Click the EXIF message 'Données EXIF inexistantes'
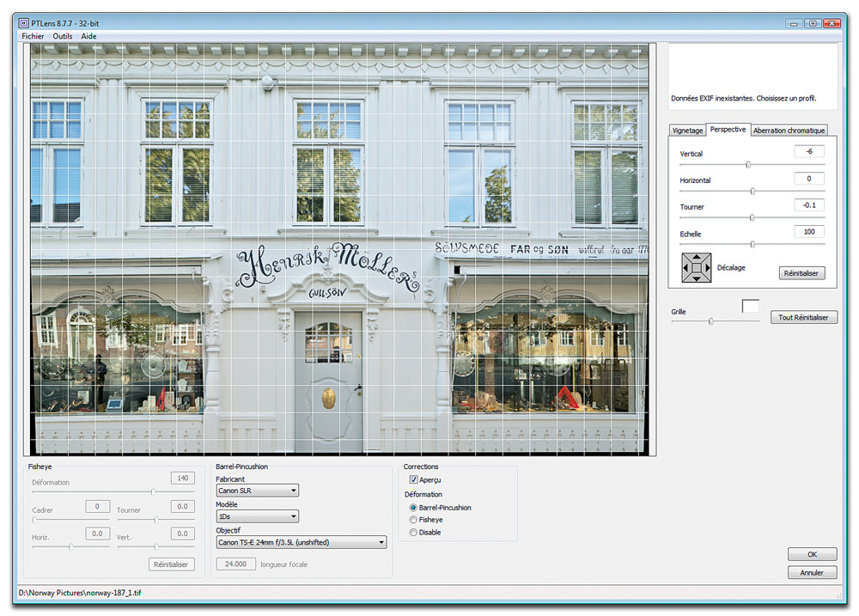The width and height of the screenshot is (859, 616). pos(743,99)
